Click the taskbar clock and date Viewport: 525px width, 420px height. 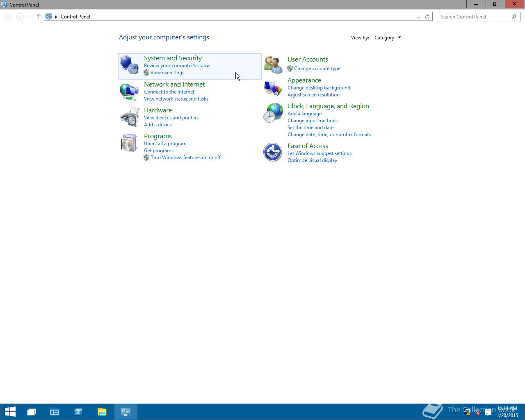[507, 412]
